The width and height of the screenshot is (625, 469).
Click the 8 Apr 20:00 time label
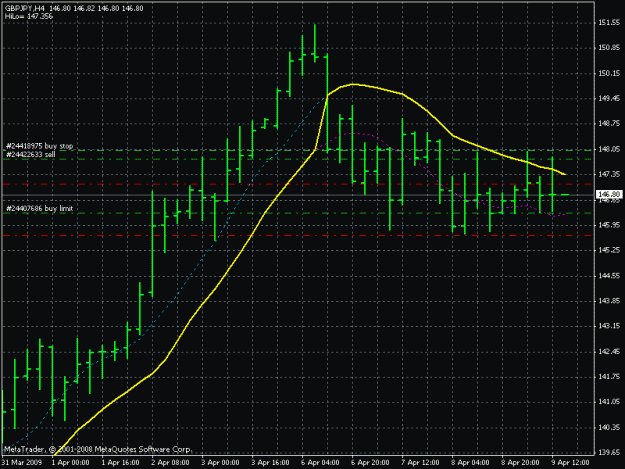(x=520, y=463)
